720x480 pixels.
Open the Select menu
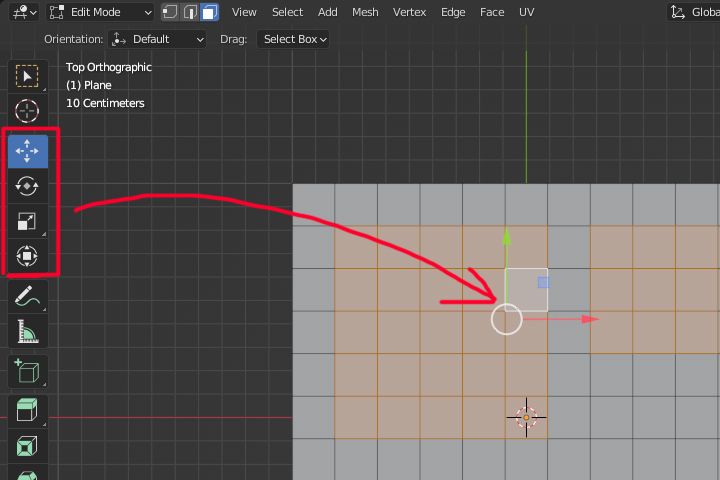pyautogui.click(x=287, y=12)
